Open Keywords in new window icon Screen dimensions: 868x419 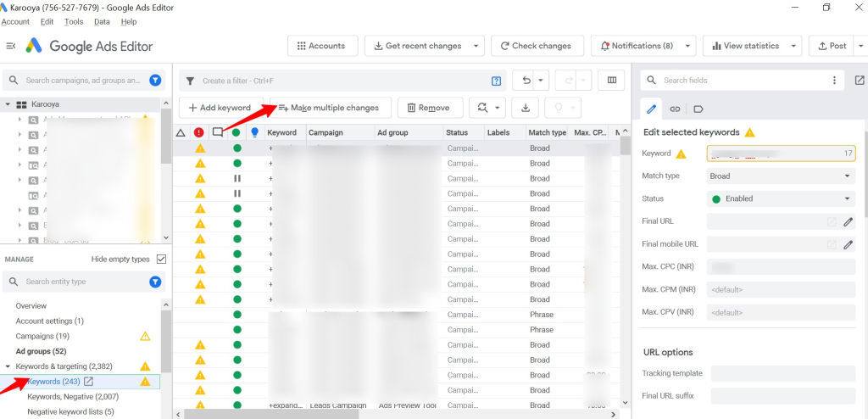pos(88,382)
